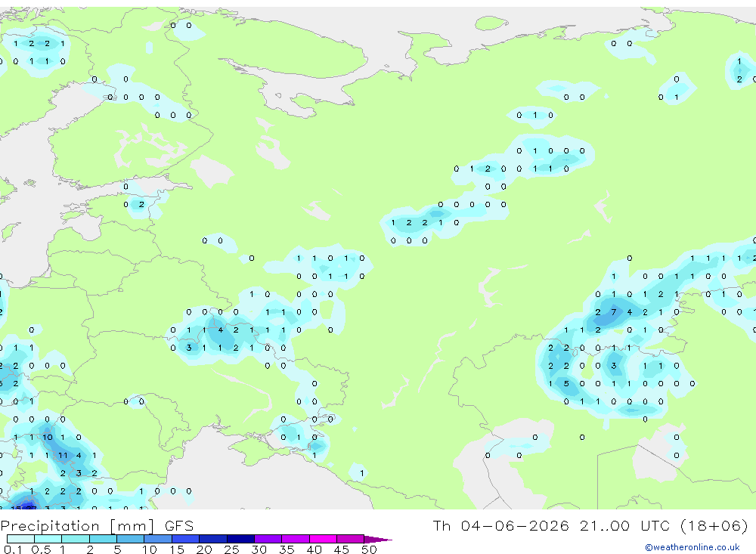Click the "20" legend scale label
The image size is (756, 554).
click(204, 549)
